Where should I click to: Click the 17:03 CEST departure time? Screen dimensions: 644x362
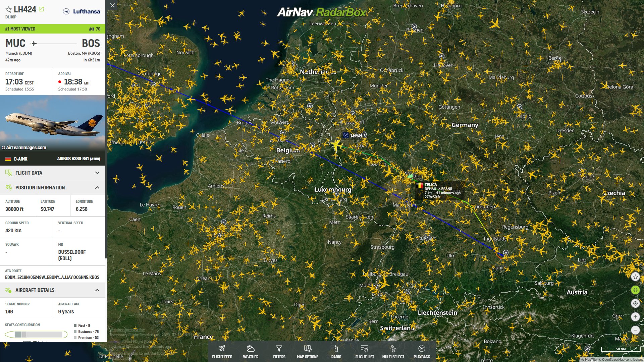[x=19, y=82]
